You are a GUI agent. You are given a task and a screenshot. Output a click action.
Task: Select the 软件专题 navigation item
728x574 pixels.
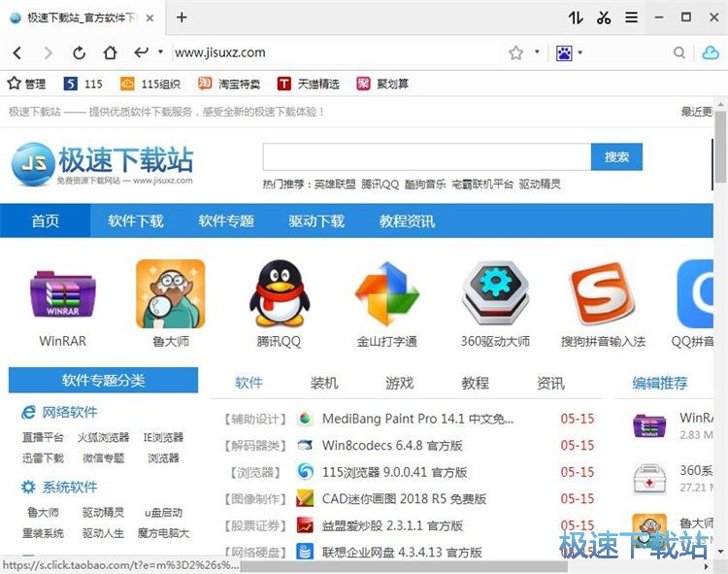coord(226,220)
